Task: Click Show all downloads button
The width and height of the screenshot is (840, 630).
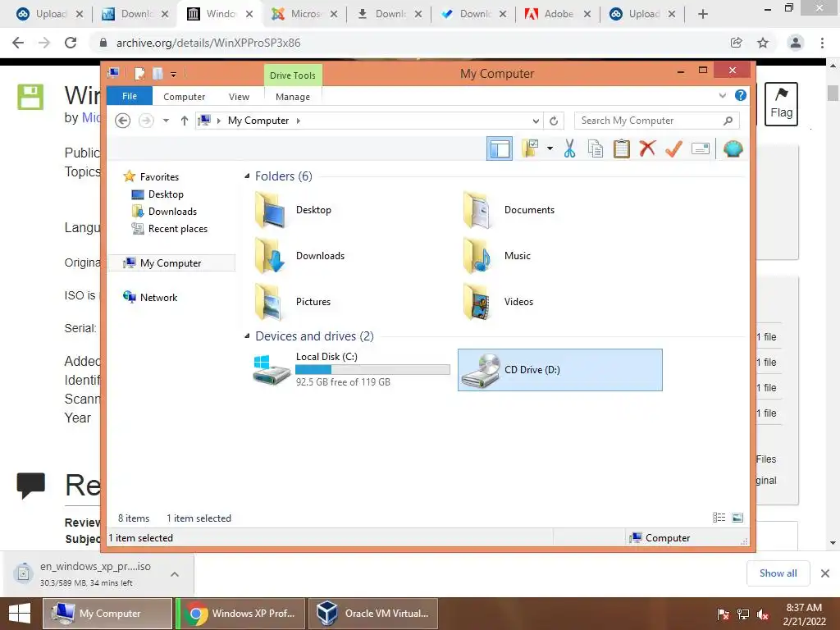Action: (x=778, y=573)
